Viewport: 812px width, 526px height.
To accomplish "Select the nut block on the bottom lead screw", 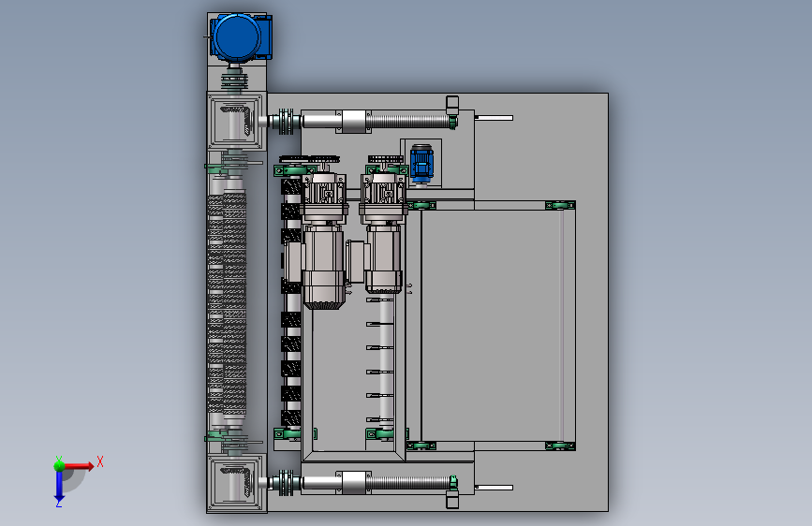I will click(x=353, y=483).
